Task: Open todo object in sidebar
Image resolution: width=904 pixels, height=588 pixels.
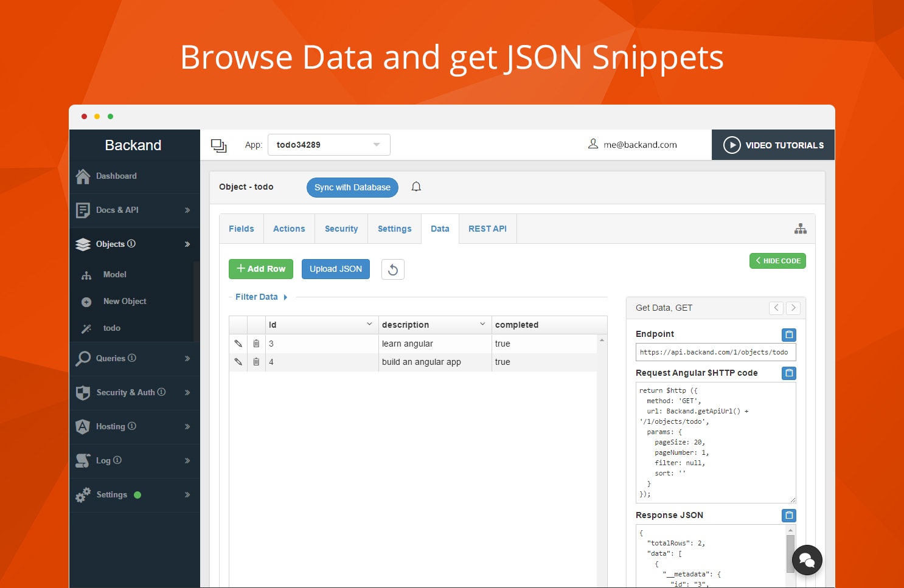Action: coord(112,328)
